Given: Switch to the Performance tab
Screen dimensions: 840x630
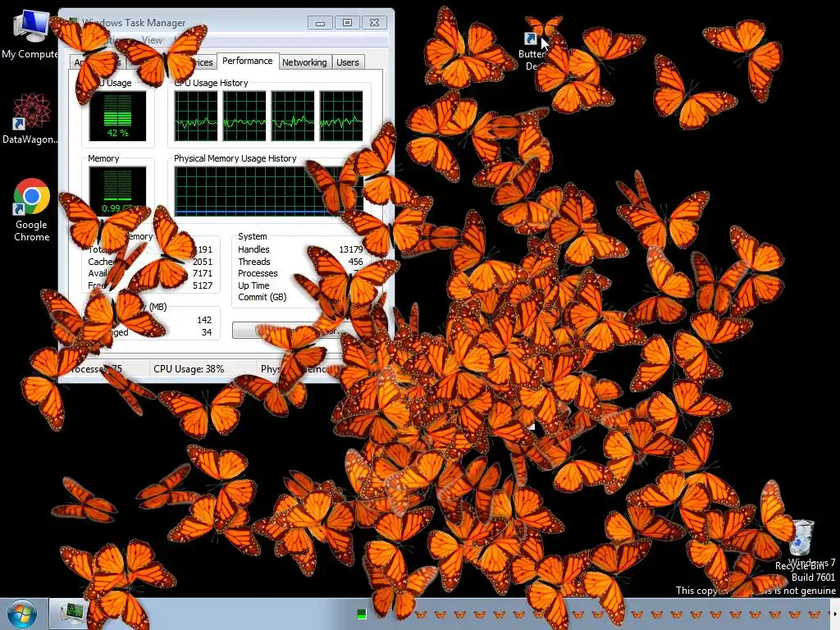Looking at the screenshot, I should 247,61.
